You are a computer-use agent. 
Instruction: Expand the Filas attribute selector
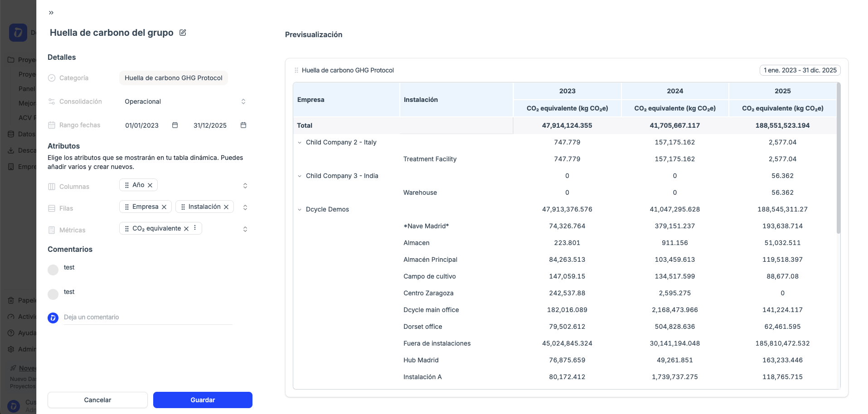[x=245, y=207]
